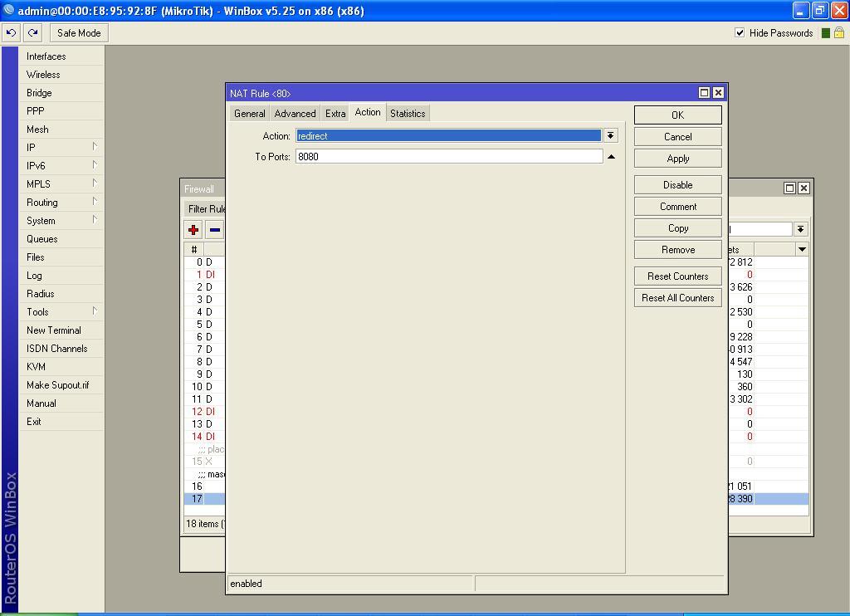
Task: Click the blue minus remove icon in Firewall window
Action: (x=215, y=230)
